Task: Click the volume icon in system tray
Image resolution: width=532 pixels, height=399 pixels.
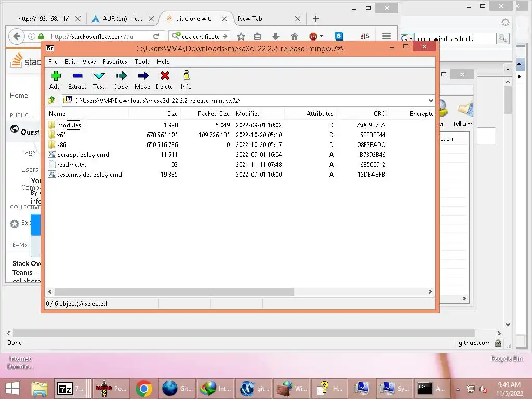Action: tap(483, 389)
